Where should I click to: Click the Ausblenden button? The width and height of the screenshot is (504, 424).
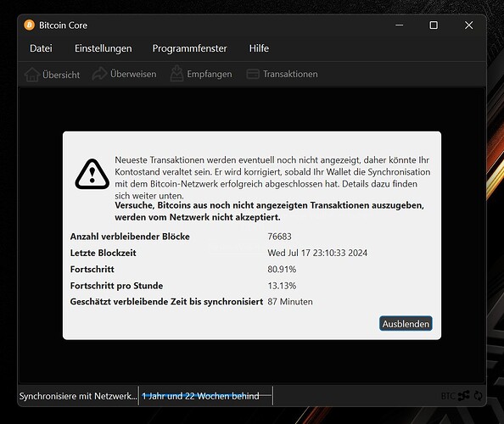pyautogui.click(x=406, y=324)
